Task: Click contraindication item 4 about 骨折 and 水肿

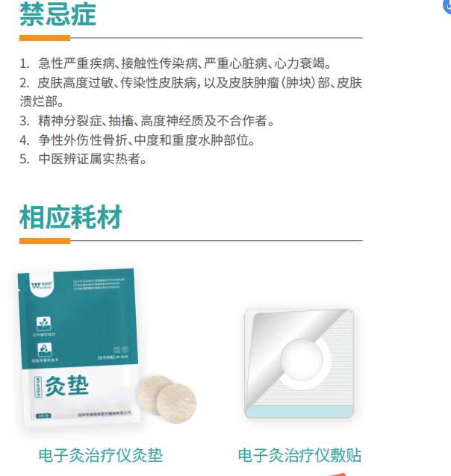Action: tap(137, 140)
